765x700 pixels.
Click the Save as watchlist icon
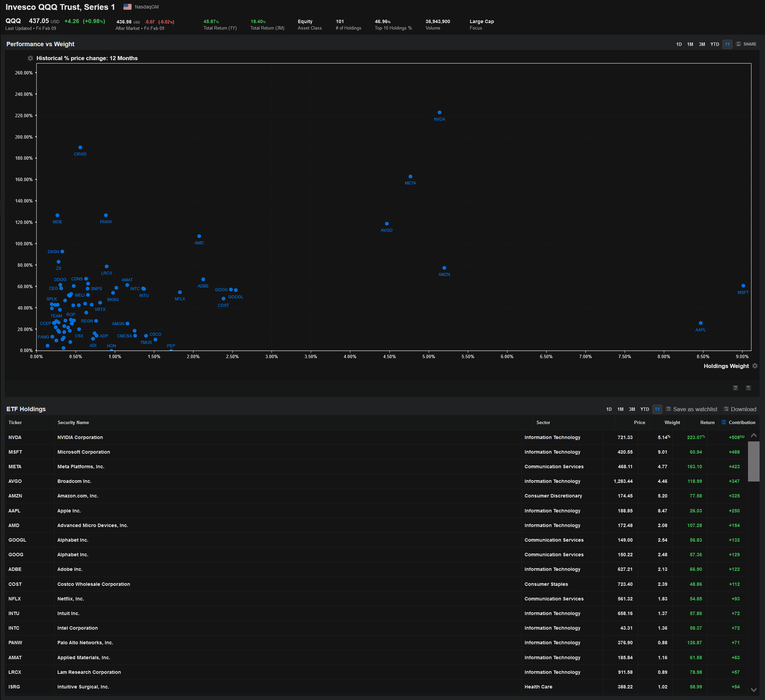pos(668,409)
